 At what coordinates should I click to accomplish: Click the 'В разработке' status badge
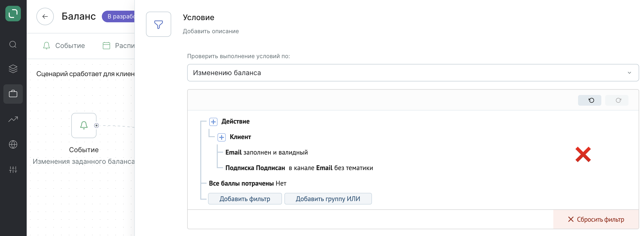[x=119, y=16]
